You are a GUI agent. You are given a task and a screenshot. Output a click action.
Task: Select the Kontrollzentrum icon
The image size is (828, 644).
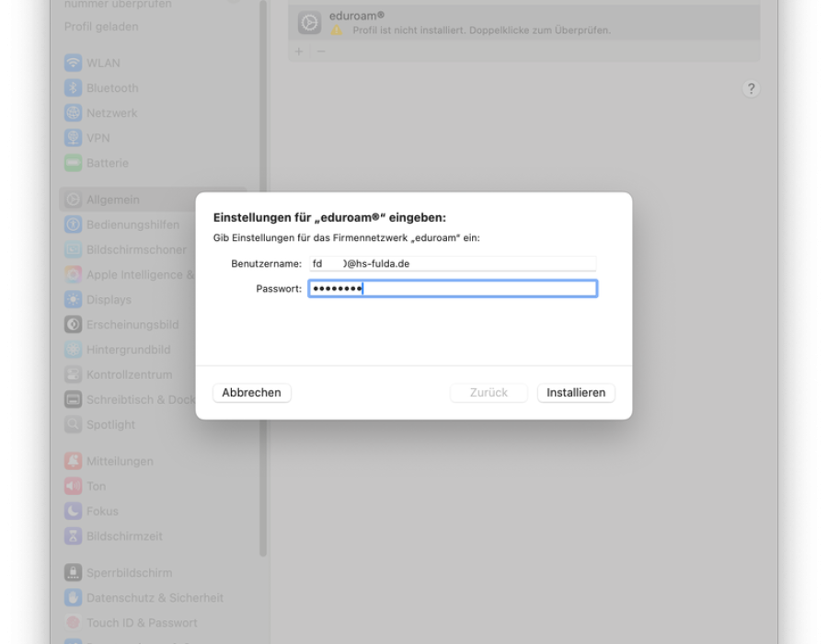[74, 374]
